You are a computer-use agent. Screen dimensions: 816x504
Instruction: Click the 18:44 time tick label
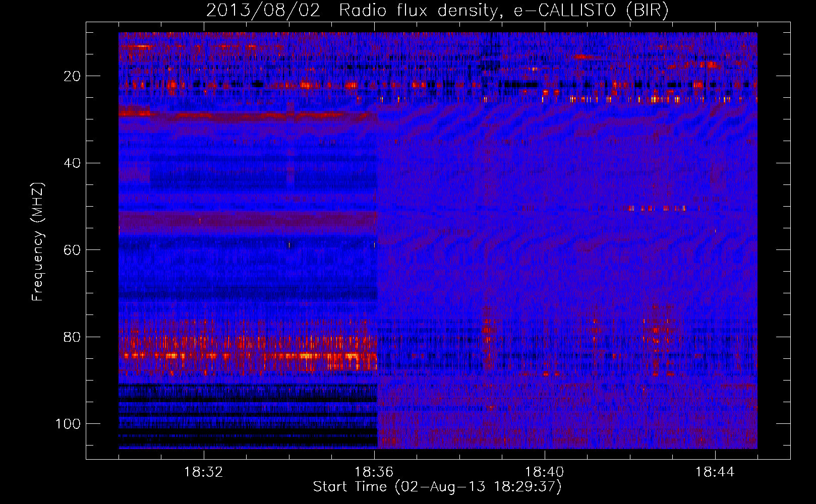click(x=715, y=472)
